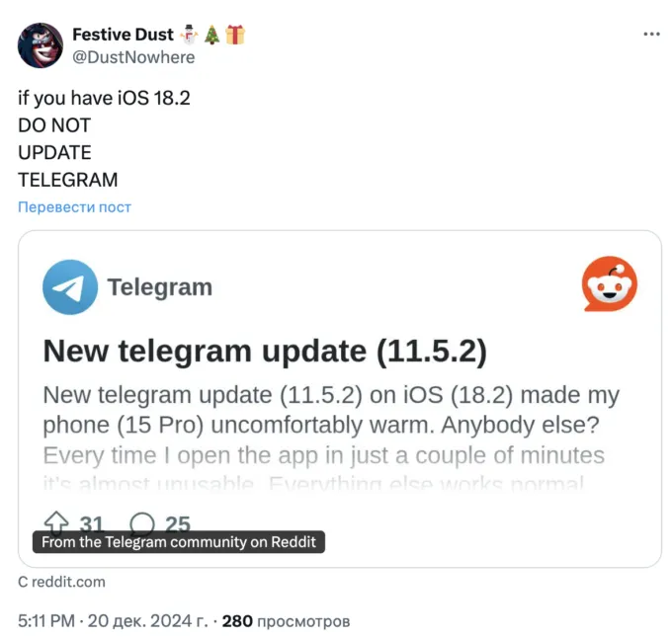Open the three-dot more options menu
The image size is (672, 637).
pyautogui.click(x=651, y=34)
